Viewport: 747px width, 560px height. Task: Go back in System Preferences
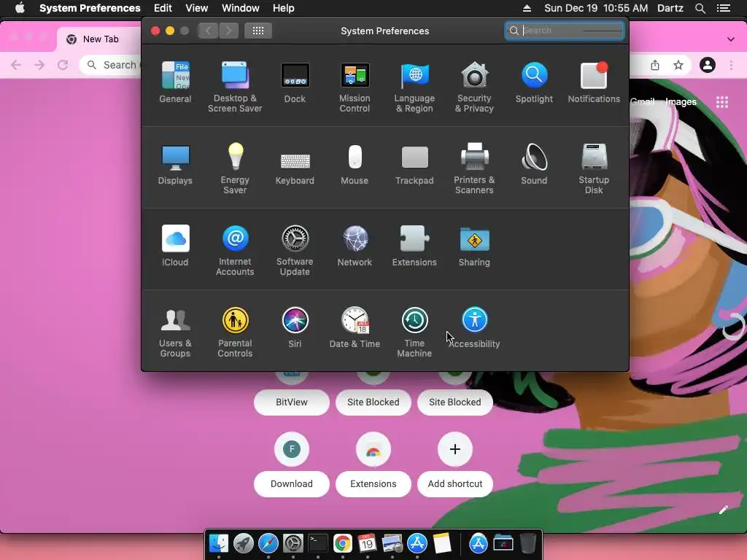(x=208, y=31)
